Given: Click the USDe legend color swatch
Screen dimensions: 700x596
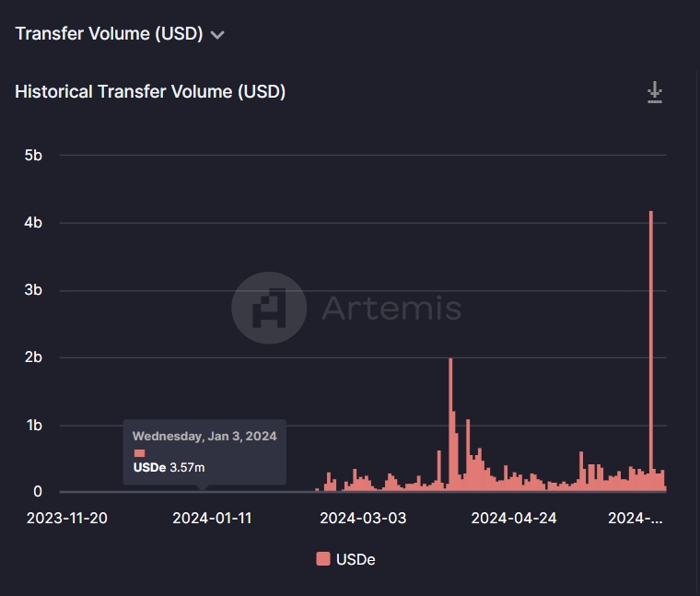Looking at the screenshot, I should click(x=322, y=558).
